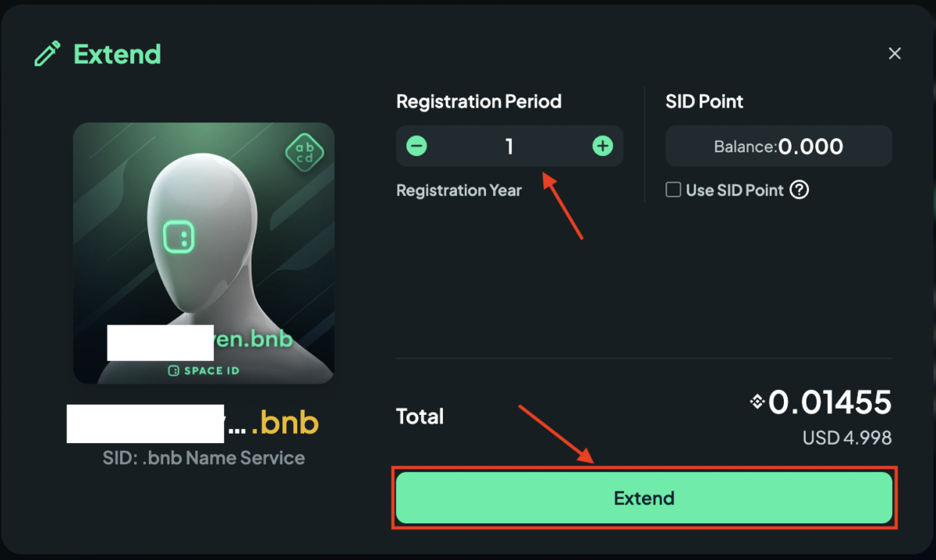Click the Registration Period value field
This screenshot has height=560, width=936.
click(509, 146)
